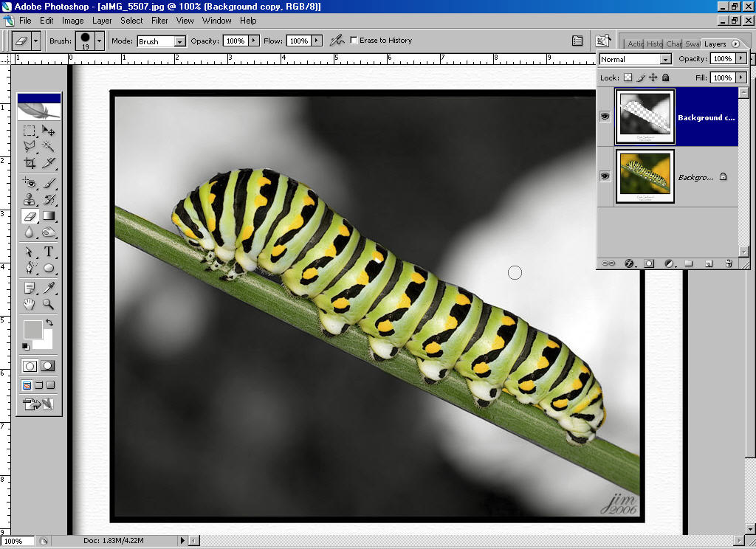The width and height of the screenshot is (756, 549).
Task: Select the Type tool
Action: (x=48, y=252)
